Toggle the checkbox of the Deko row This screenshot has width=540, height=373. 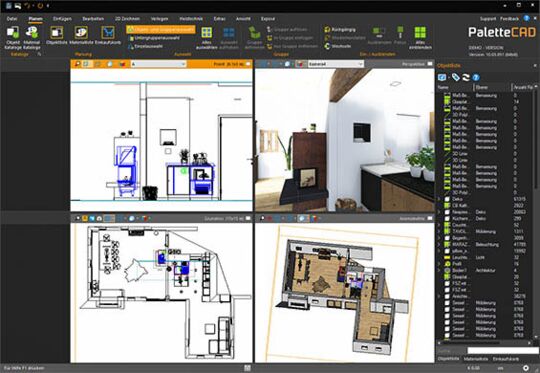(447, 199)
